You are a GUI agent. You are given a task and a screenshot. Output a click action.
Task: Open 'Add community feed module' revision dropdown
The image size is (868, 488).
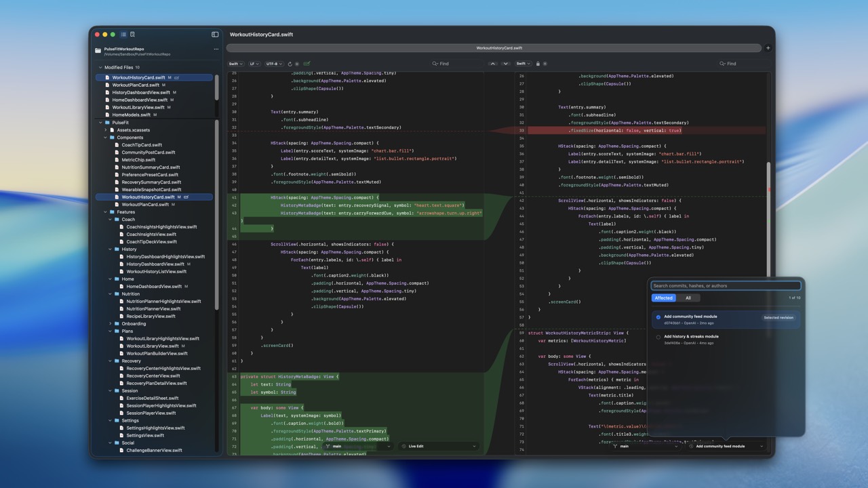tap(726, 447)
